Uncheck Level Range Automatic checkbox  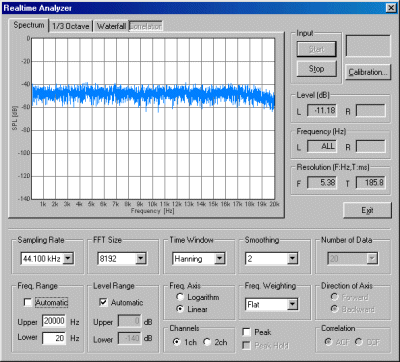coord(103,302)
